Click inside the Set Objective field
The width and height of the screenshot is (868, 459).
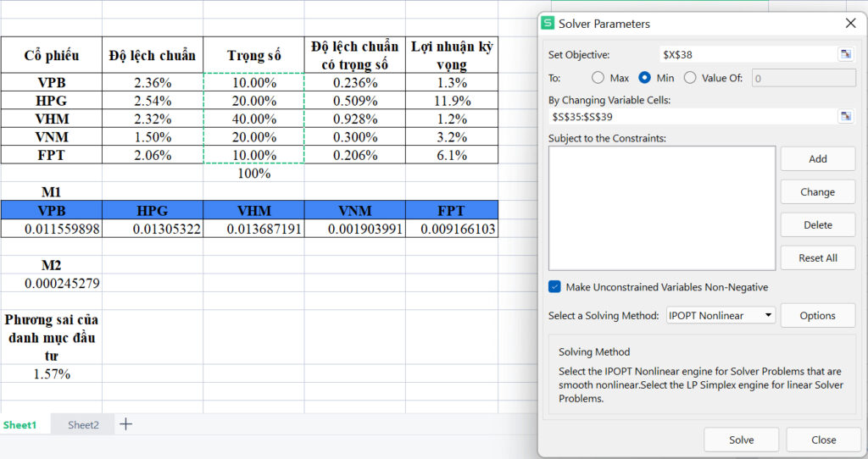(748, 54)
